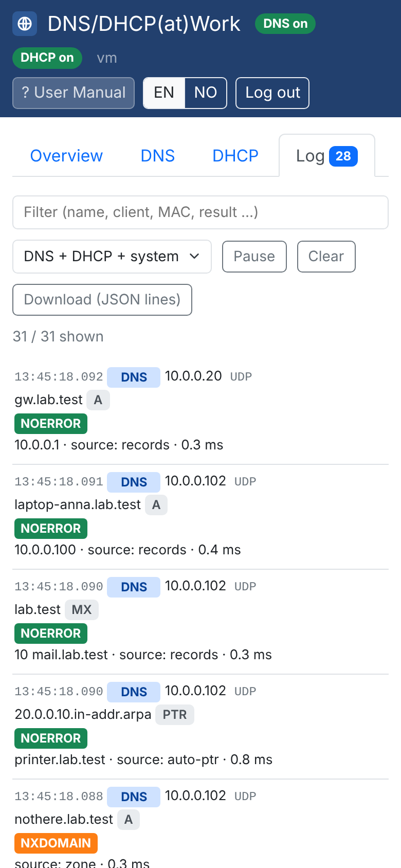This screenshot has height=868, width=401.
Task: Click NOERROR badge under the PTR query
Action: coord(51,738)
